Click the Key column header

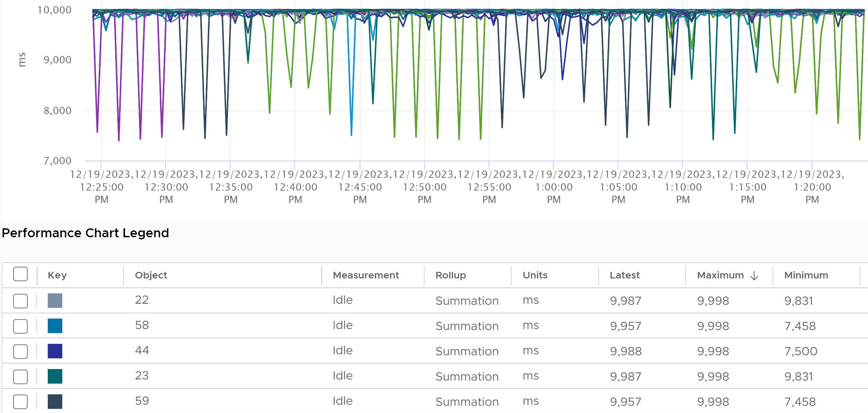tap(57, 275)
